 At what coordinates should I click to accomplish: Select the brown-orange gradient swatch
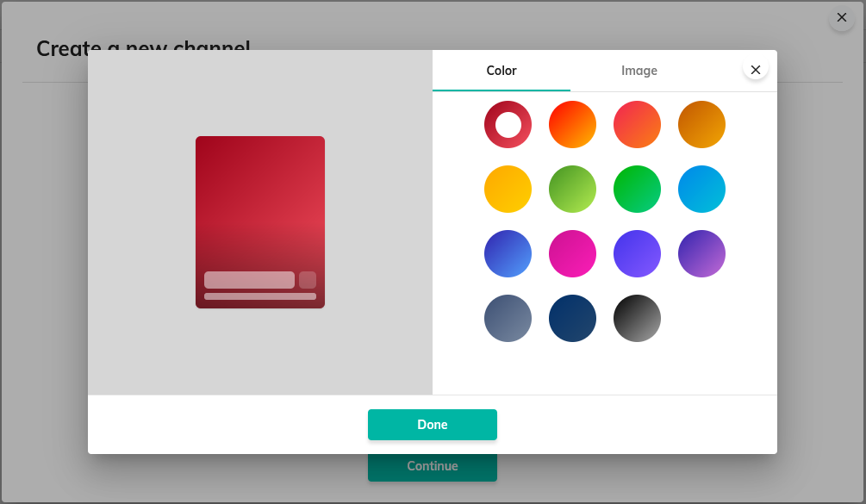[x=701, y=125]
